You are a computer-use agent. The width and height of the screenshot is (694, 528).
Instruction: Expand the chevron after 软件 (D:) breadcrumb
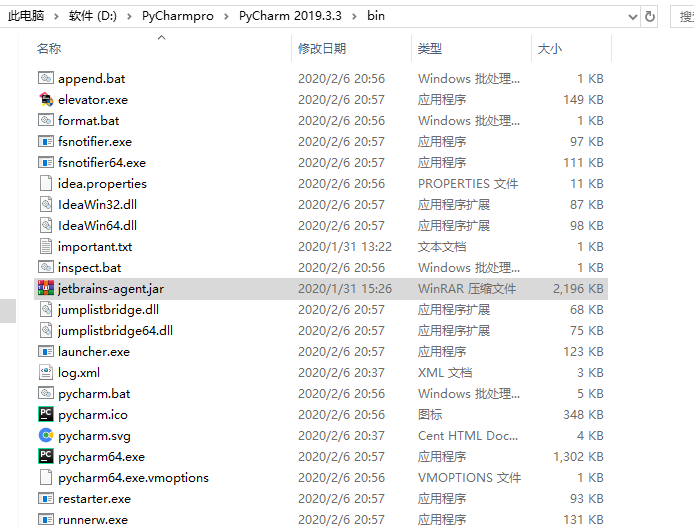(x=129, y=16)
